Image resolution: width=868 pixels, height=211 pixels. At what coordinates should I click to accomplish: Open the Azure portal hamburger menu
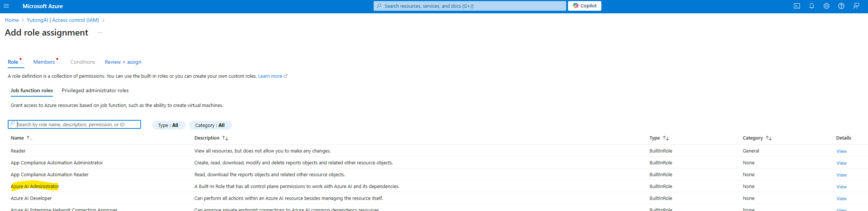(6, 6)
